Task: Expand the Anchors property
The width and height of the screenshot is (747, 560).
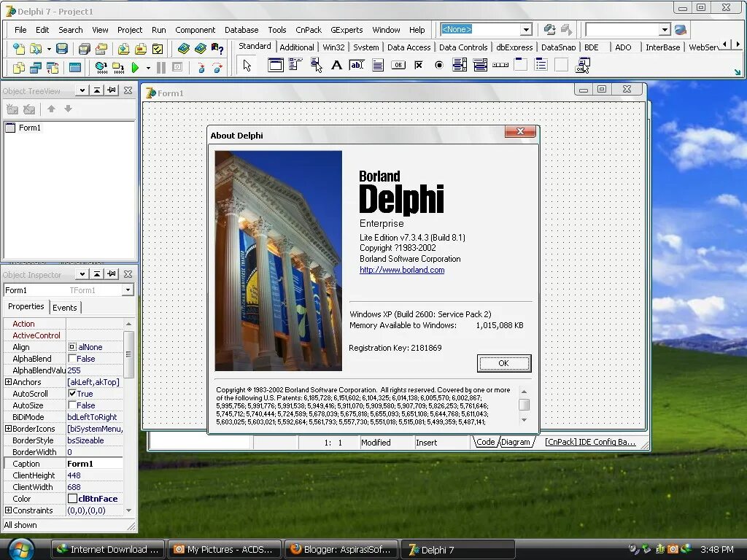Action: [8, 382]
